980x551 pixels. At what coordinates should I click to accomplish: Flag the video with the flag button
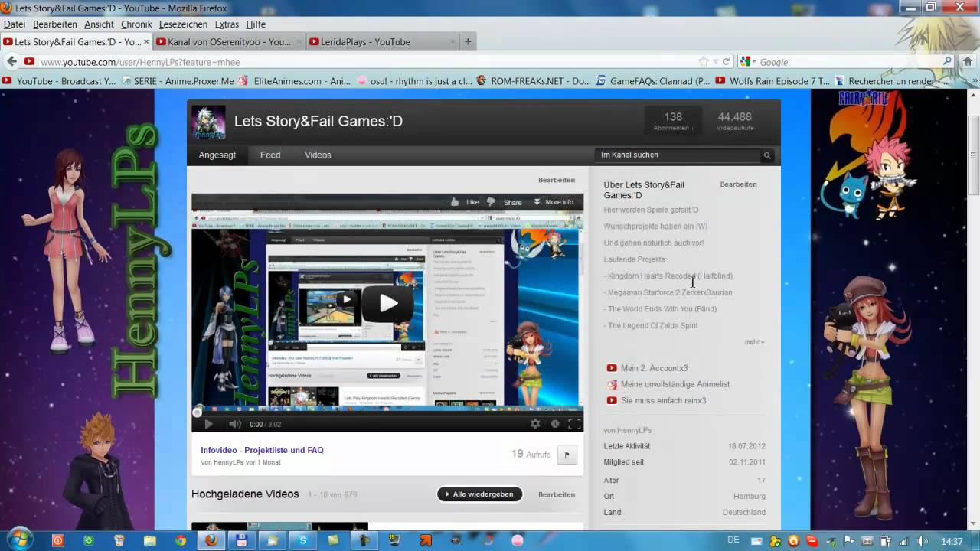tap(567, 455)
